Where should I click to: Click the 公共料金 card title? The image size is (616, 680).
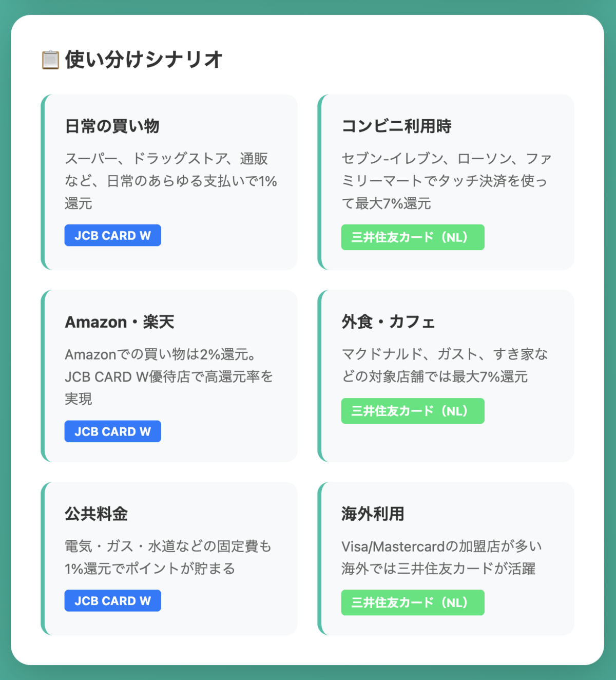click(x=97, y=514)
